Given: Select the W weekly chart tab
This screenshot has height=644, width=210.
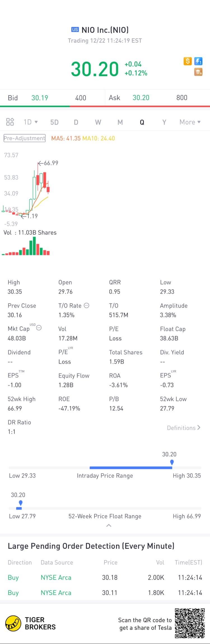Looking at the screenshot, I should [x=98, y=122].
